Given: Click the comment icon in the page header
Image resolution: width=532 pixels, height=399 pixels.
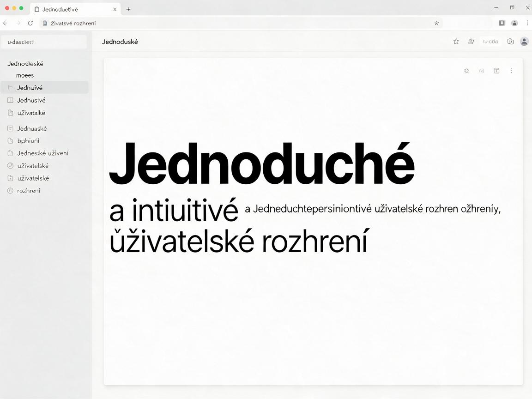Looking at the screenshot, I should [x=471, y=42].
